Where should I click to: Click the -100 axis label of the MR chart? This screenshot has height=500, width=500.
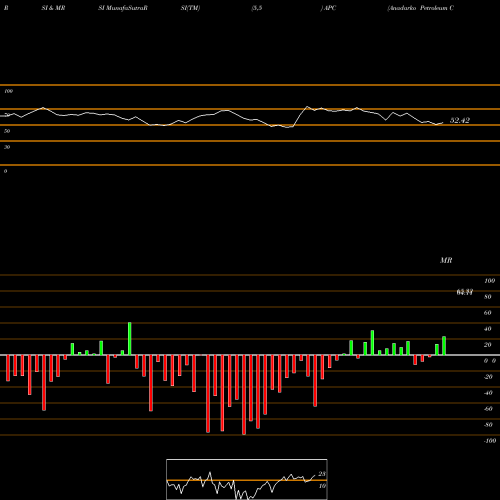coord(490,441)
